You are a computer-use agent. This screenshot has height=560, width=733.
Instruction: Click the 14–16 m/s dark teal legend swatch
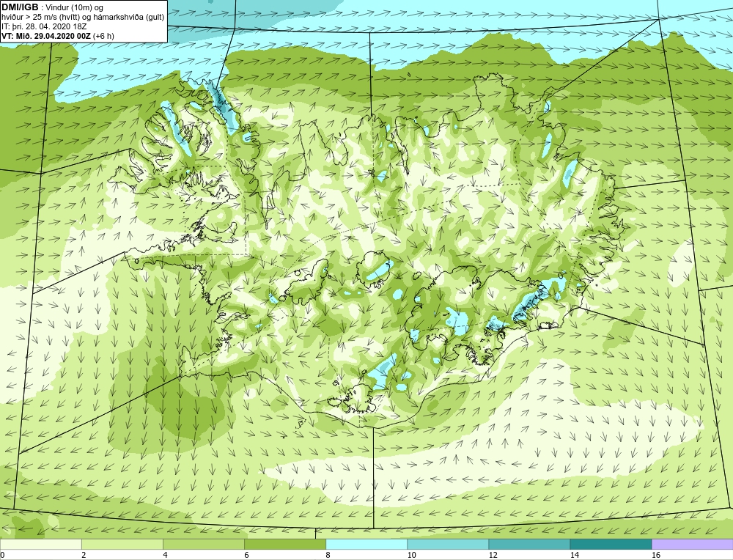pos(611,544)
